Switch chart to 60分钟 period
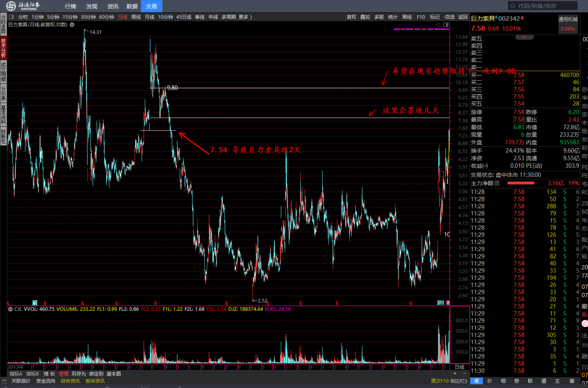Viewport: 588px width, 388px height. pyautogui.click(x=107, y=17)
